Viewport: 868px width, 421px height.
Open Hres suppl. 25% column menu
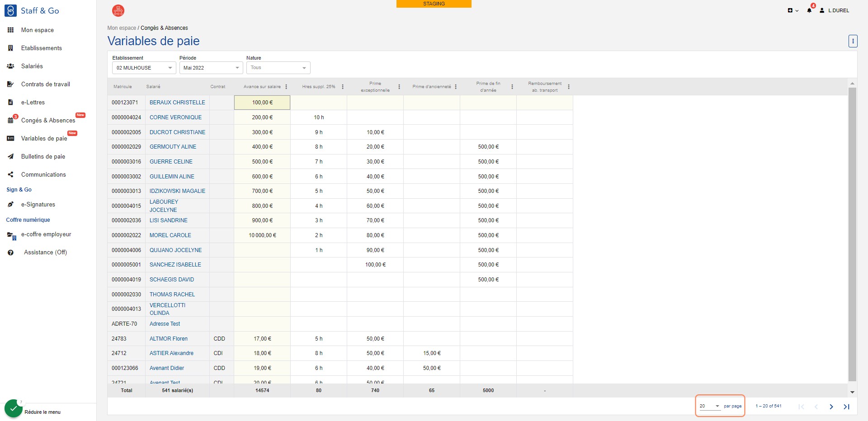click(x=343, y=87)
